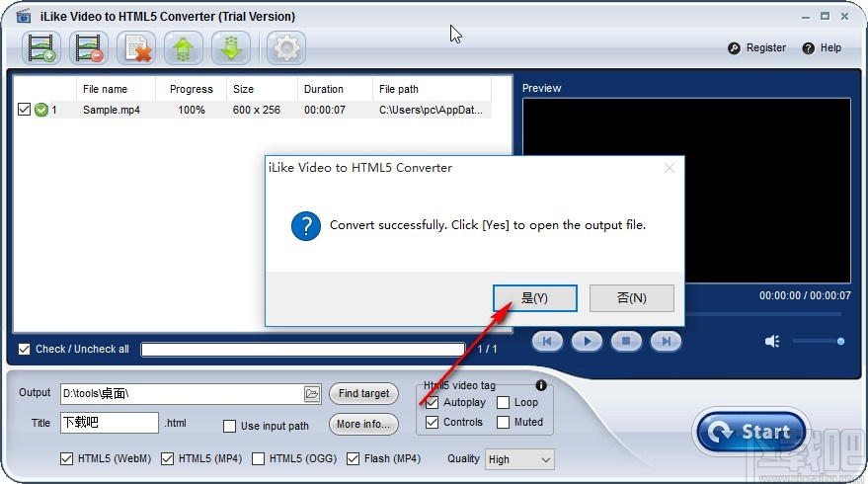Viewport: 868px width, 484px height.
Task: Click the Help question mark icon
Action: (808, 48)
